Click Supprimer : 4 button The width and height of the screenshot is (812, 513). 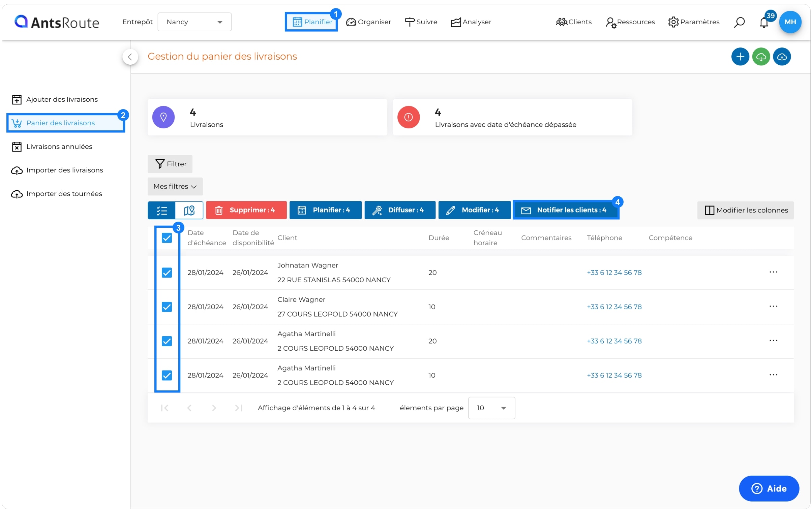click(x=246, y=210)
